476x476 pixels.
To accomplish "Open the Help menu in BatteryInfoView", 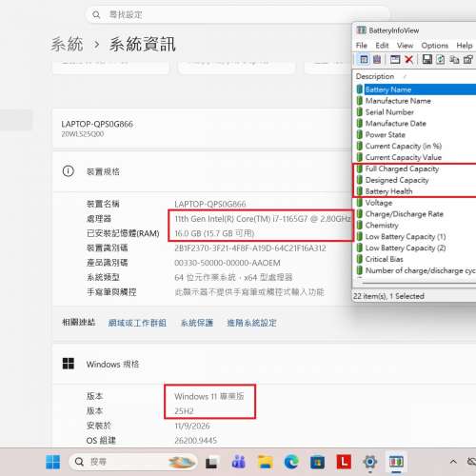I will [x=465, y=46].
